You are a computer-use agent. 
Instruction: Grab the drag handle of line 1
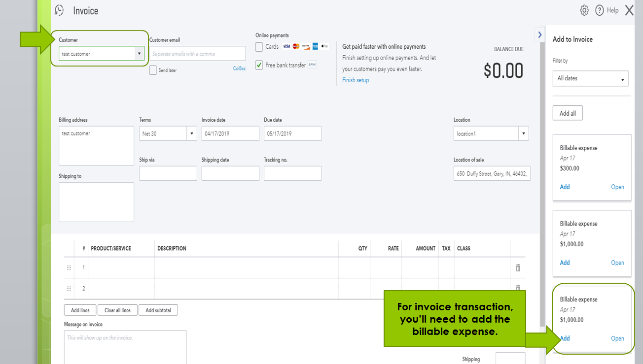pos(69,267)
